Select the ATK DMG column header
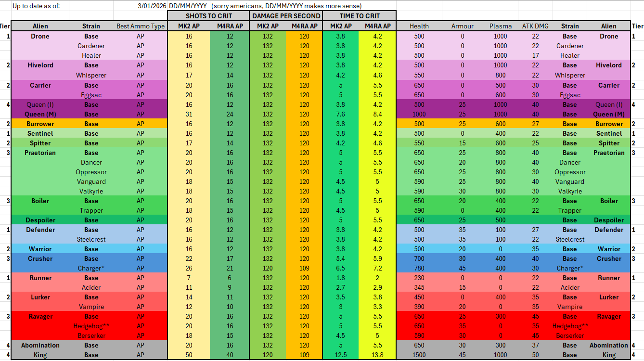The width and height of the screenshot is (644, 361). pyautogui.click(x=535, y=26)
